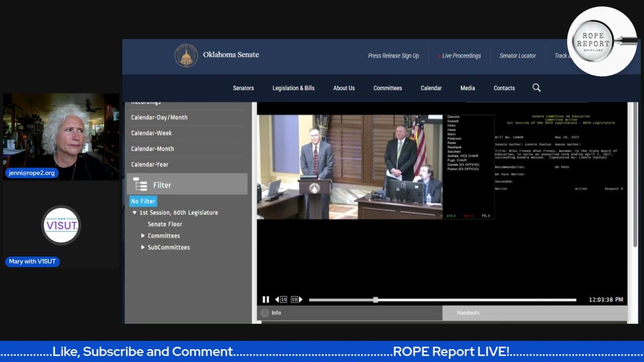644x362 pixels.
Task: Open the Senators menu
Action: click(243, 88)
